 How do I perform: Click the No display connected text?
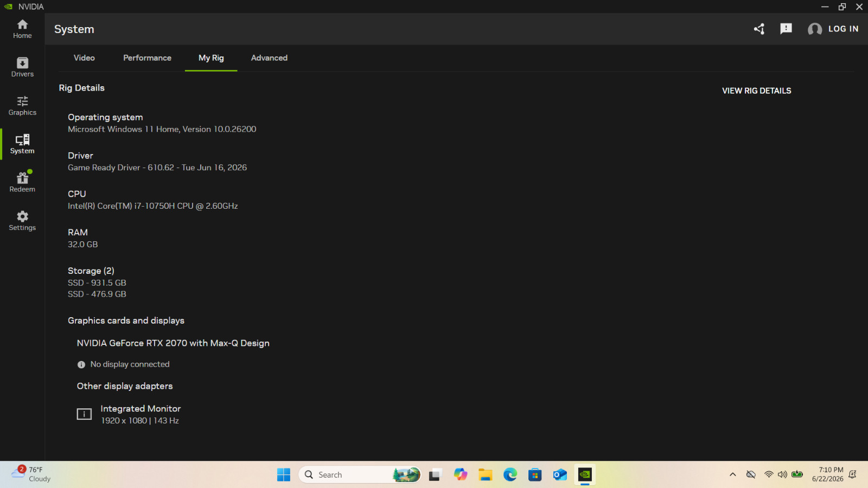(x=130, y=364)
